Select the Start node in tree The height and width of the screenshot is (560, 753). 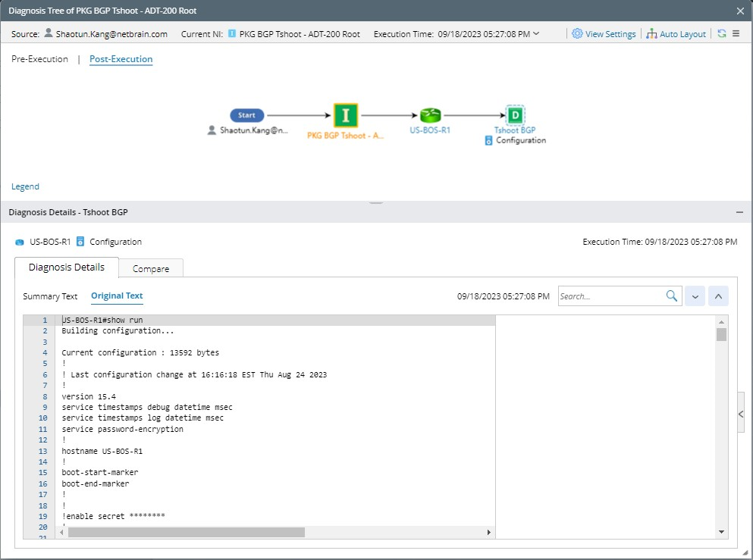[x=247, y=115]
